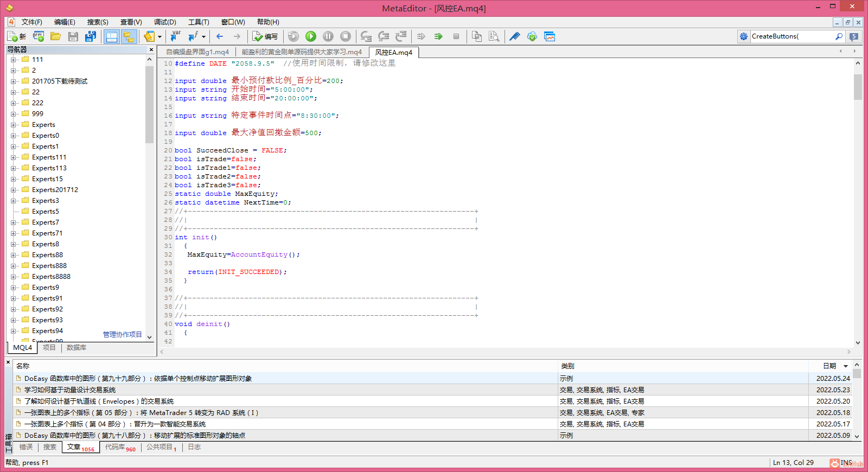This screenshot has width=868, height=472.
Task: Switch to 能盈利的黄金刷单源码 tab
Action: click(x=302, y=52)
